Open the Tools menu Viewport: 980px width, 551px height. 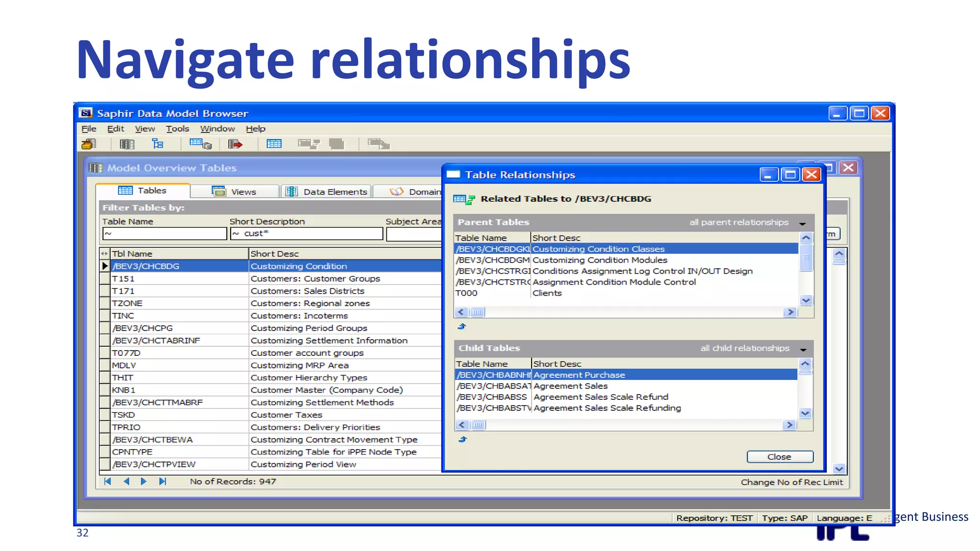178,129
